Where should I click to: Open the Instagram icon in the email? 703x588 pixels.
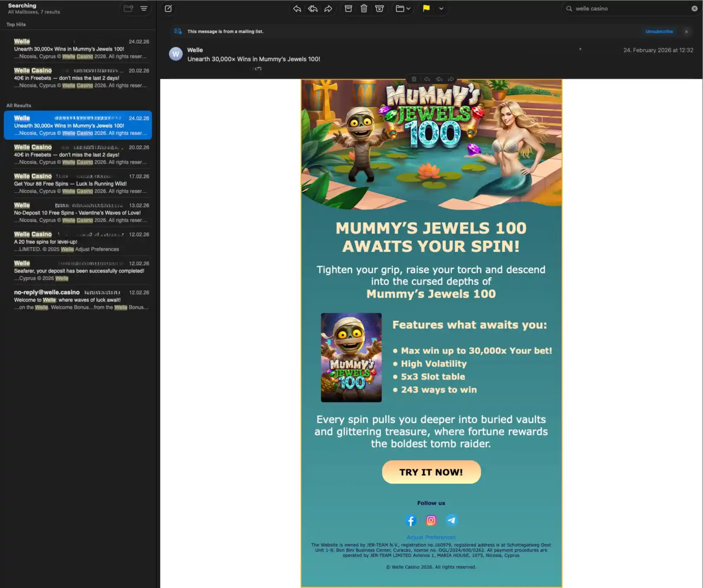coord(431,520)
